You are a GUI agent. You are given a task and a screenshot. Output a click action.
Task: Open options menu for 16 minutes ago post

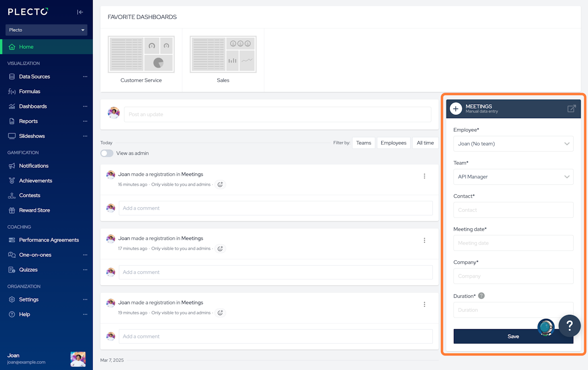424,176
